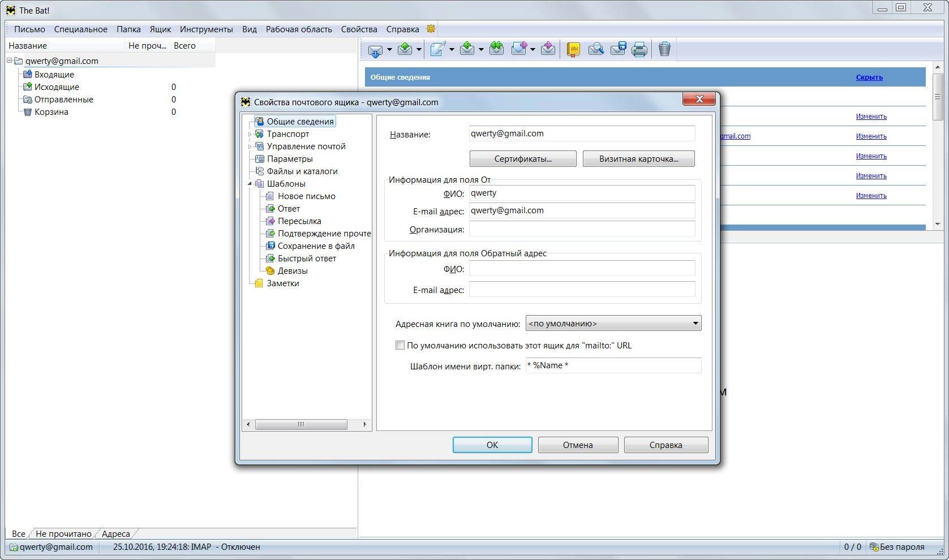Click the Save message to disk icon
This screenshot has width=949, height=560.
[618, 50]
